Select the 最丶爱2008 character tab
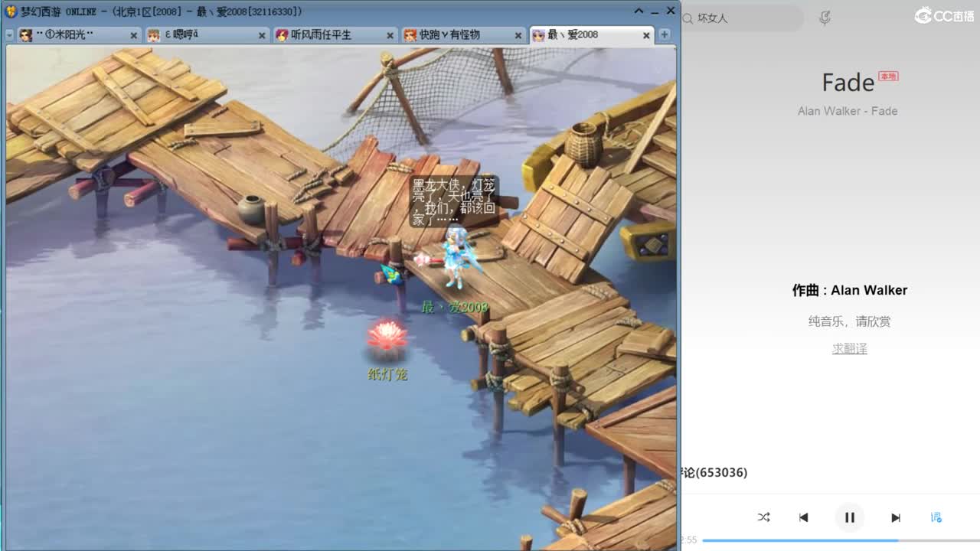 coord(591,35)
